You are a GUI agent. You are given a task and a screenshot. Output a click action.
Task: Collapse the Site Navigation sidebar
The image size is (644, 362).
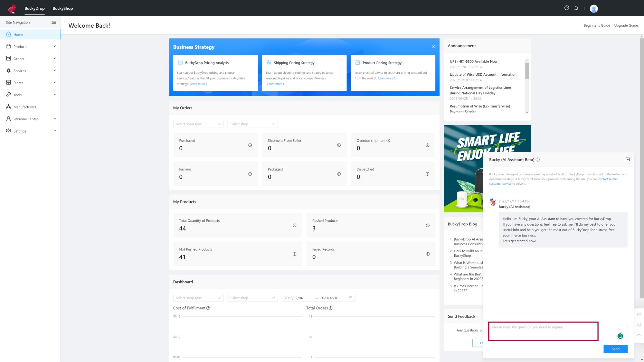54,22
